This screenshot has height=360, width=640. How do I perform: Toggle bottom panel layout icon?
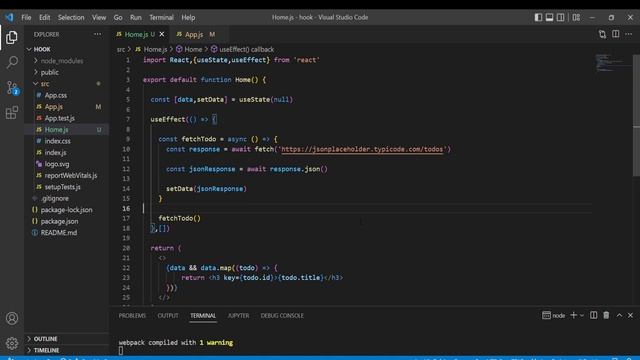pyautogui.click(x=549, y=17)
